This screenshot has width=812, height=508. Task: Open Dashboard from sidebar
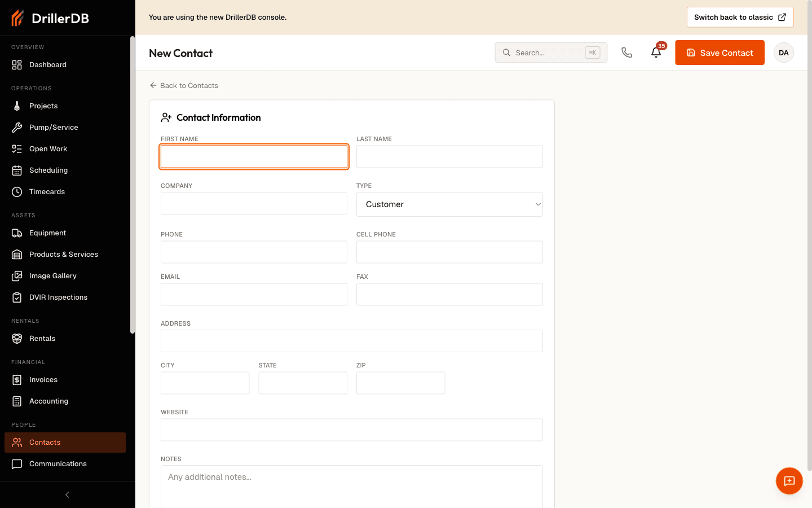click(65, 65)
